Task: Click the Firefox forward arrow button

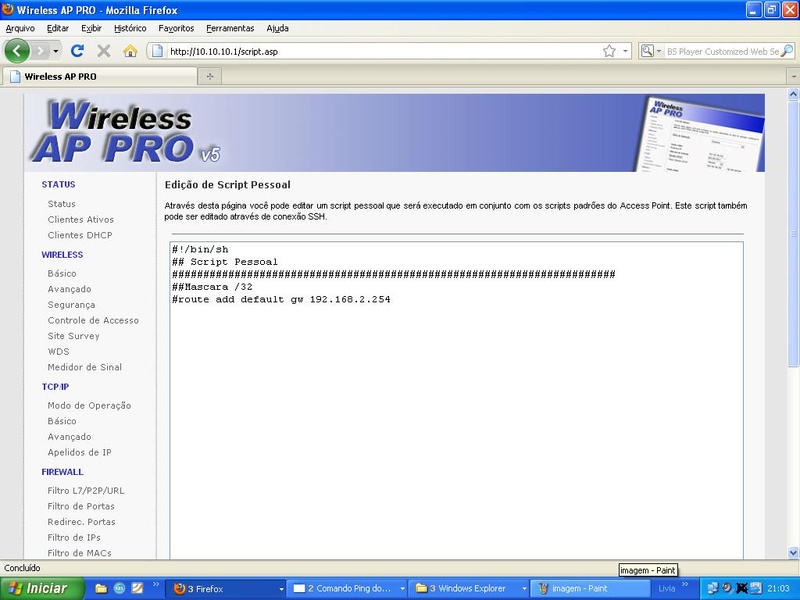Action: 40,51
